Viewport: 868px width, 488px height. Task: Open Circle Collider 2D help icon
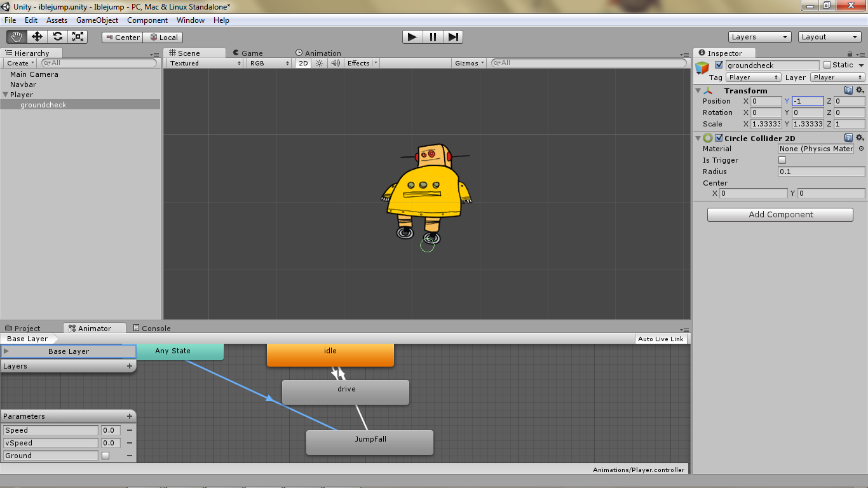tap(848, 138)
